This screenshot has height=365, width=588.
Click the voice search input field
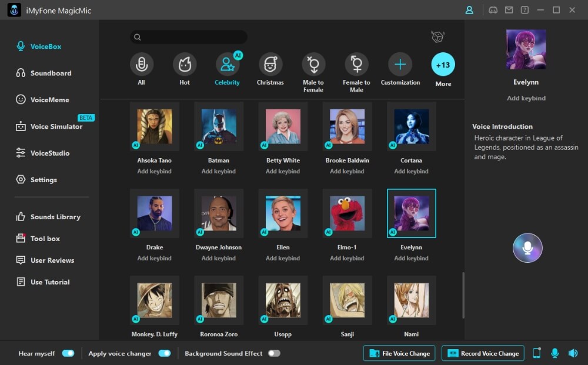pos(189,36)
